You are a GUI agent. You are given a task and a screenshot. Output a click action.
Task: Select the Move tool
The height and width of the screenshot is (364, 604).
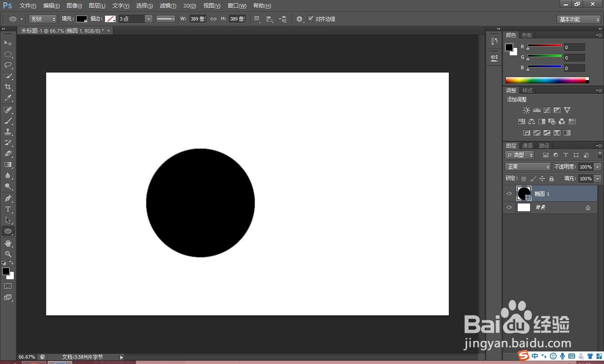click(x=8, y=43)
